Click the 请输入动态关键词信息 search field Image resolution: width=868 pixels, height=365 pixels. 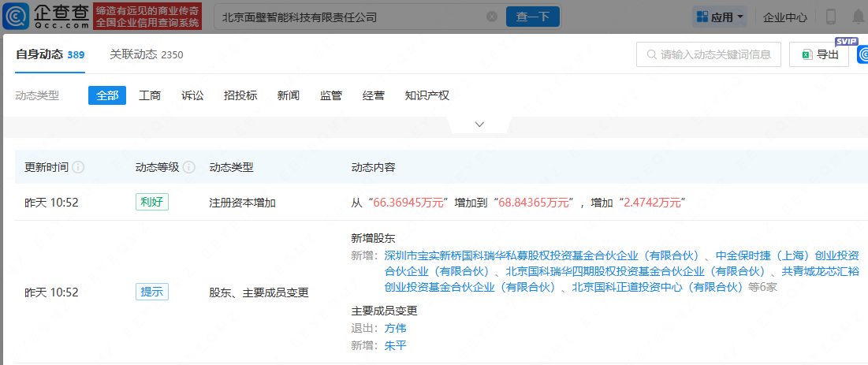(709, 54)
